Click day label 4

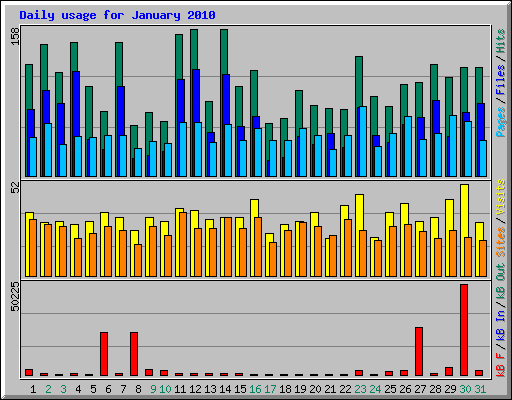(78, 389)
